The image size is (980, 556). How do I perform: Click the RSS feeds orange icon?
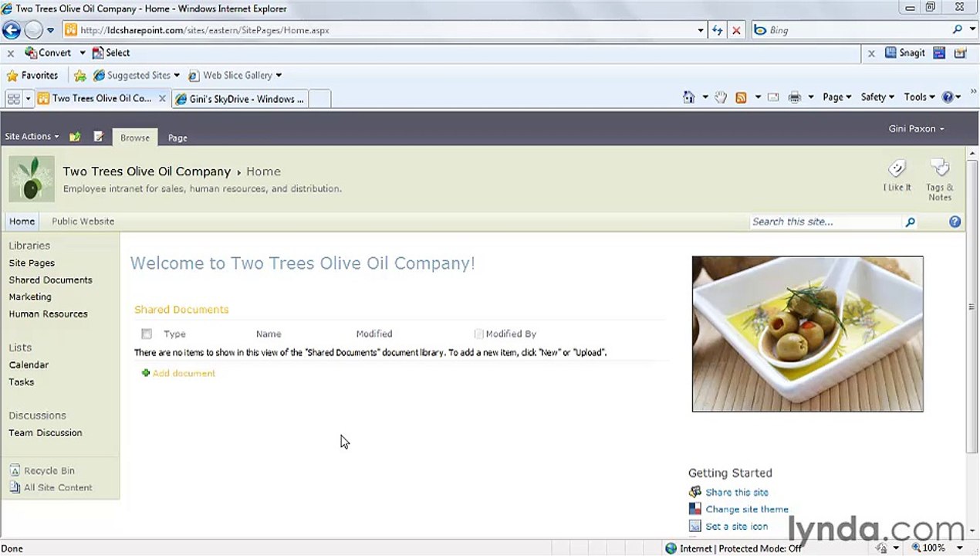[x=741, y=97]
